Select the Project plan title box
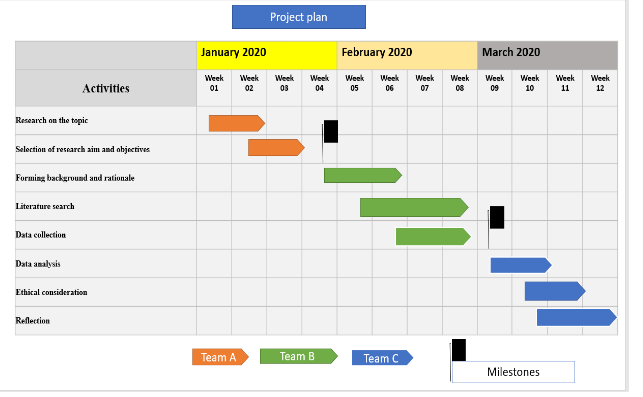 pos(299,17)
